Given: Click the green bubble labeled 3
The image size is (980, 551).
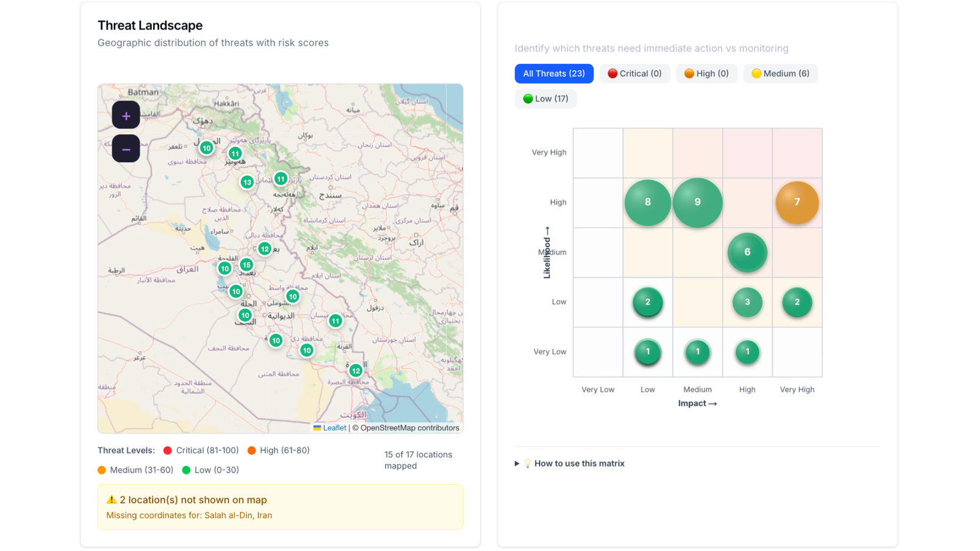Looking at the screenshot, I should (747, 302).
